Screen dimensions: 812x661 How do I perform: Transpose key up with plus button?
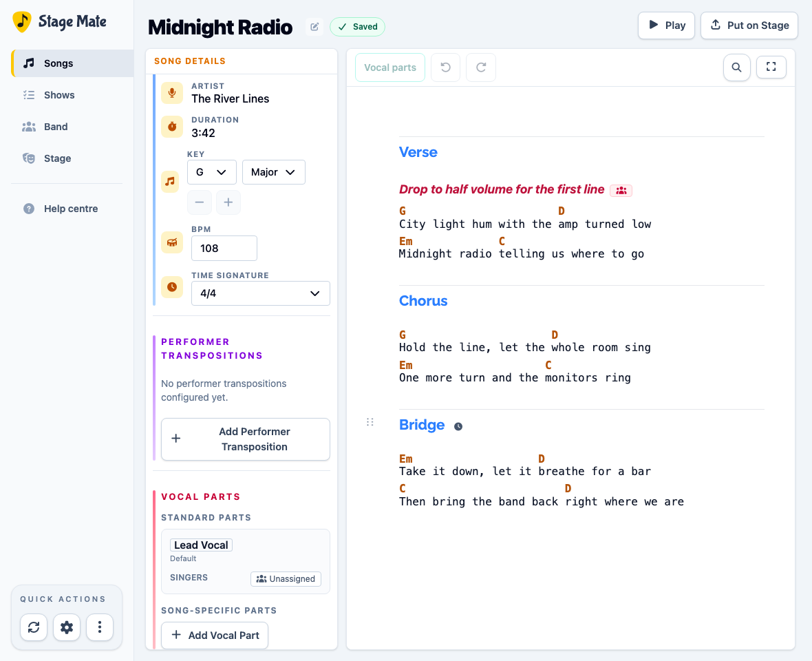tap(228, 202)
